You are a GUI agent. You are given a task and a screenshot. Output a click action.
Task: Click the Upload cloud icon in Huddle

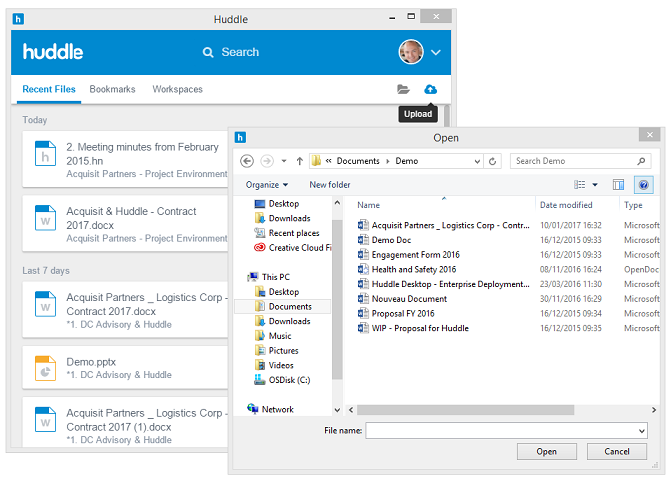430,89
